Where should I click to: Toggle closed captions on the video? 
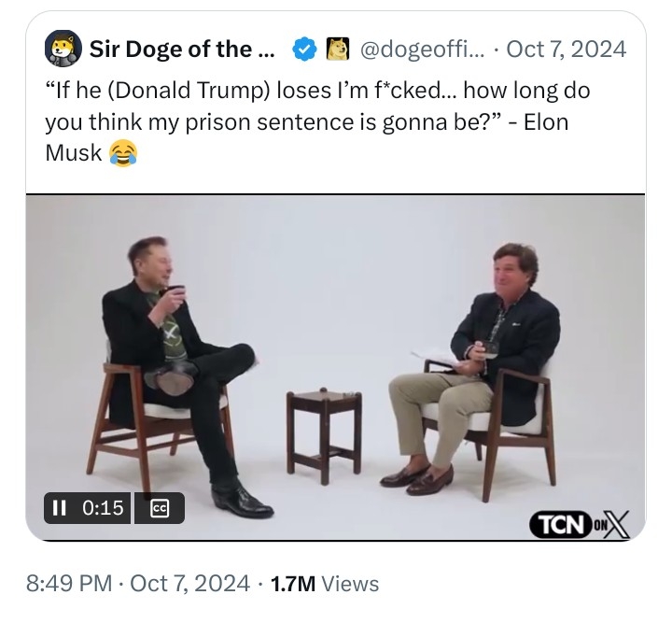coord(160,508)
